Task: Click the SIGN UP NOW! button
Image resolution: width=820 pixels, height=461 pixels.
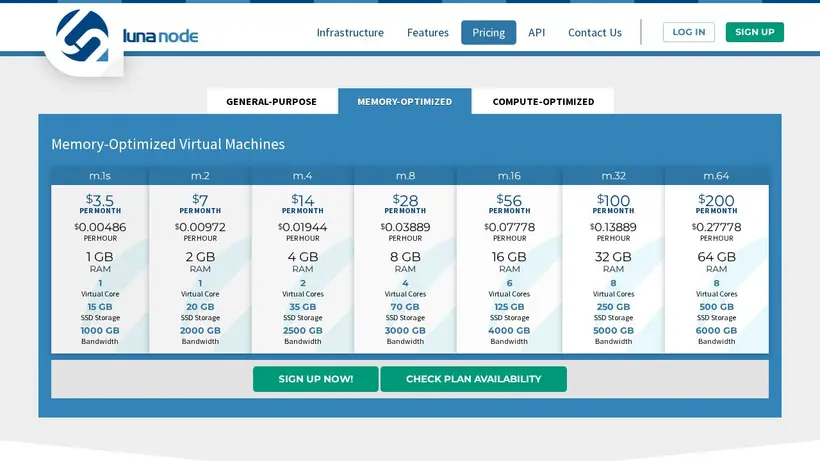Action: pyautogui.click(x=316, y=379)
